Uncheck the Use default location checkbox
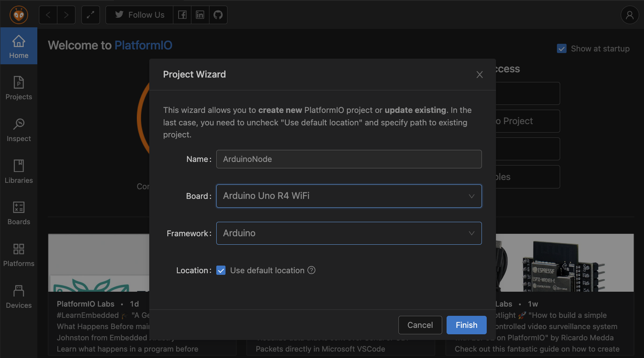Screen dimensions: 644x358 [x=221, y=270]
